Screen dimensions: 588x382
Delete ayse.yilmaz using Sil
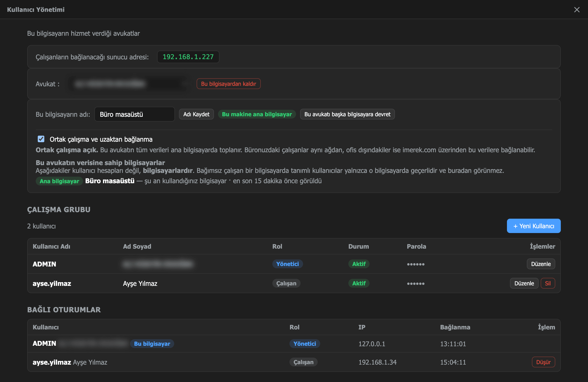pyautogui.click(x=548, y=283)
